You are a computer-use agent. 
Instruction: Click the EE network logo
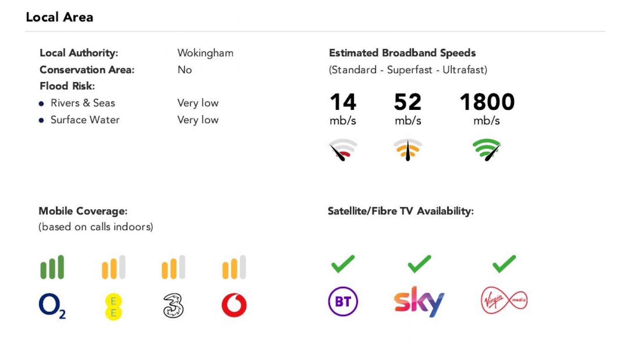coord(113,307)
